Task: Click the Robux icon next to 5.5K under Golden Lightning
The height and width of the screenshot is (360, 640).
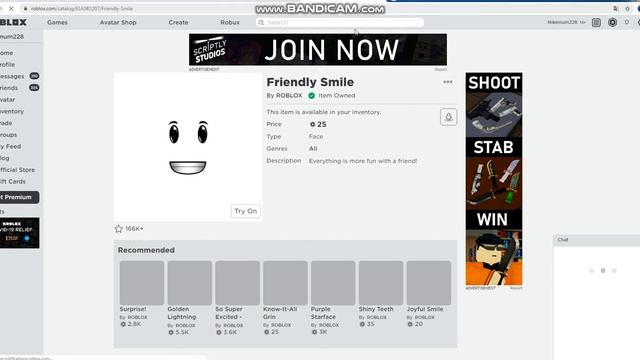Action: (x=171, y=332)
